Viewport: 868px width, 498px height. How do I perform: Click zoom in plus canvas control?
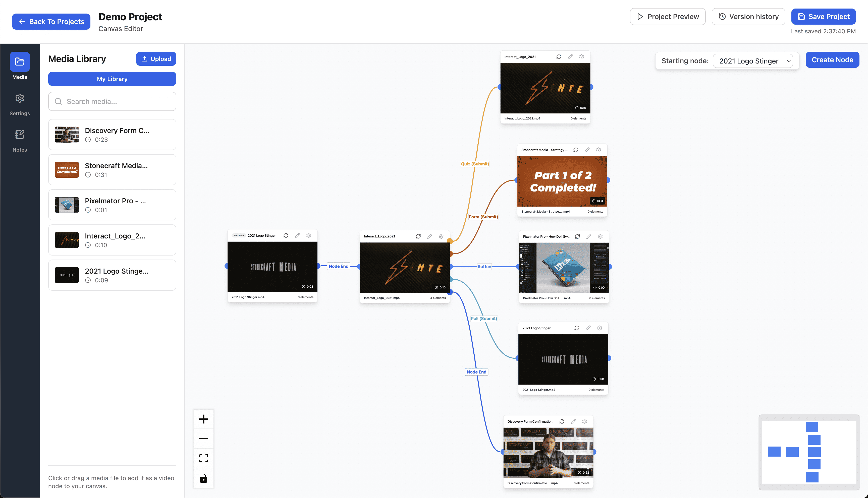coord(204,419)
